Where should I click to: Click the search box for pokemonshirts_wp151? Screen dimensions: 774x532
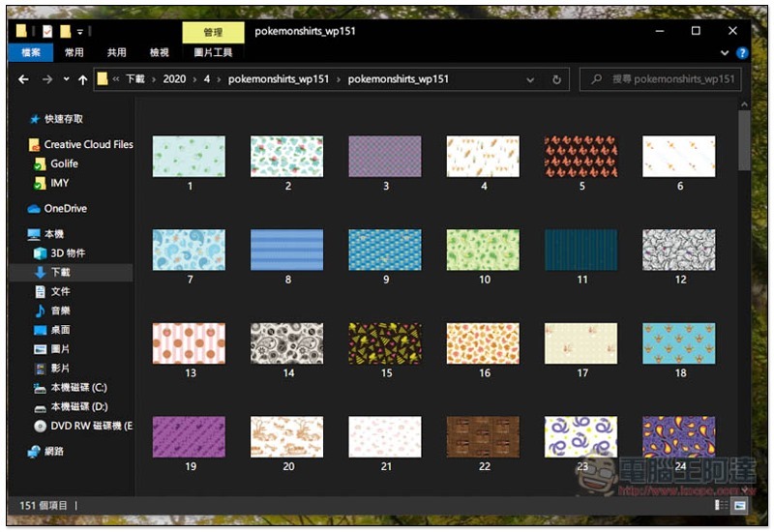click(x=661, y=79)
